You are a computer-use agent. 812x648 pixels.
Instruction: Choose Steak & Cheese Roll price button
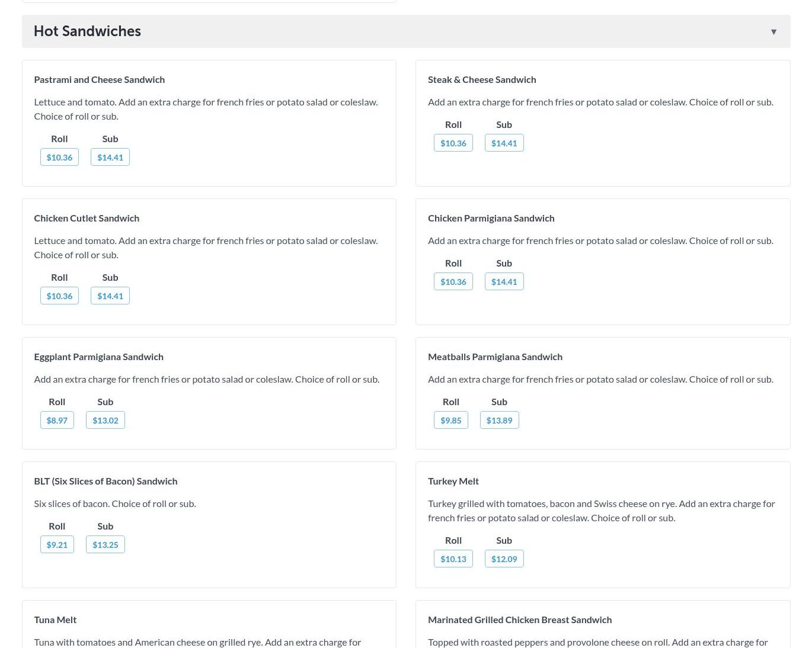tap(453, 143)
